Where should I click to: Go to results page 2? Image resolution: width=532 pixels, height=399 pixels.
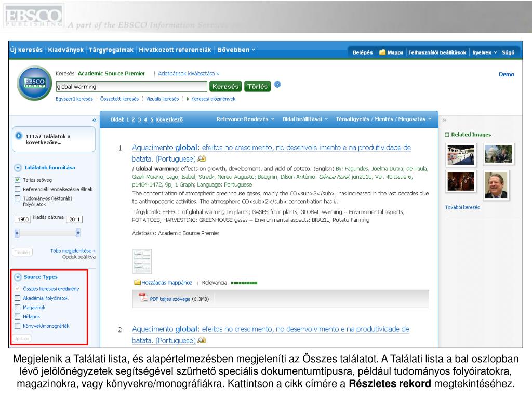[134, 119]
